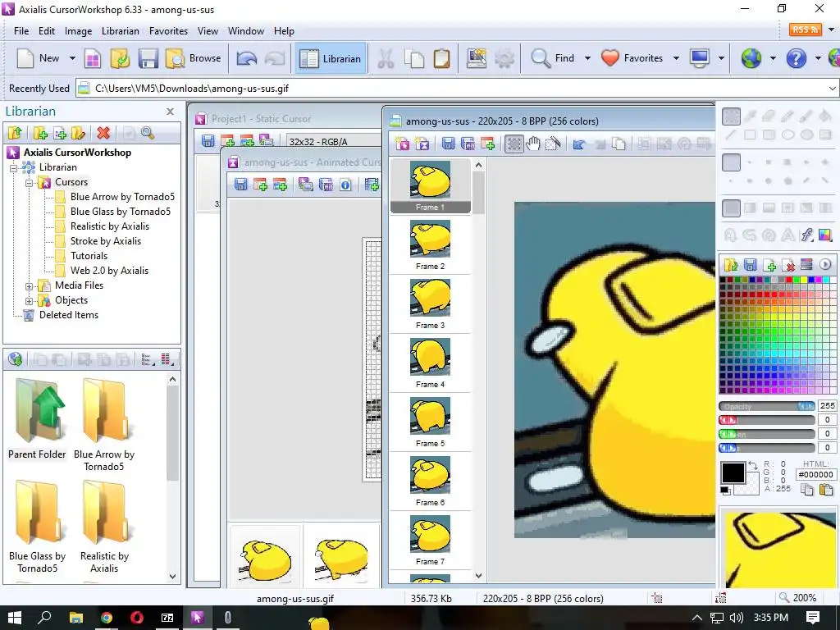This screenshot has width=840, height=630.
Task: Click the Chrome icon on taskbar
Action: [107, 618]
